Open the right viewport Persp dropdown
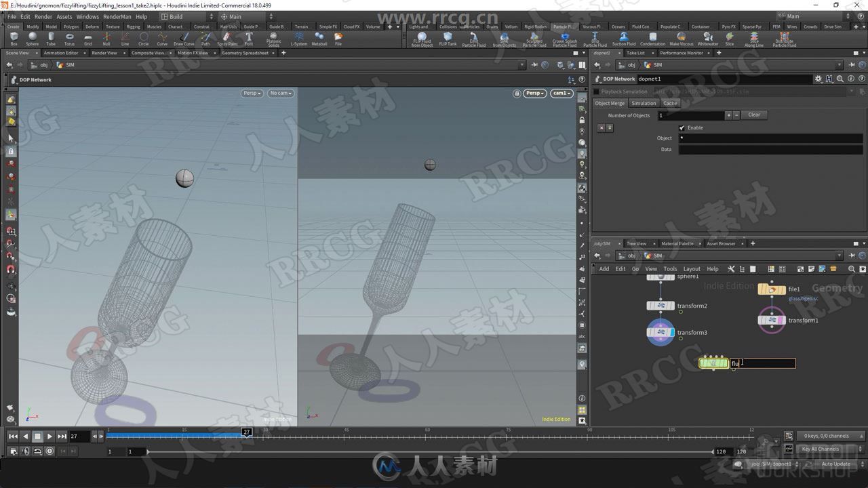 (534, 94)
